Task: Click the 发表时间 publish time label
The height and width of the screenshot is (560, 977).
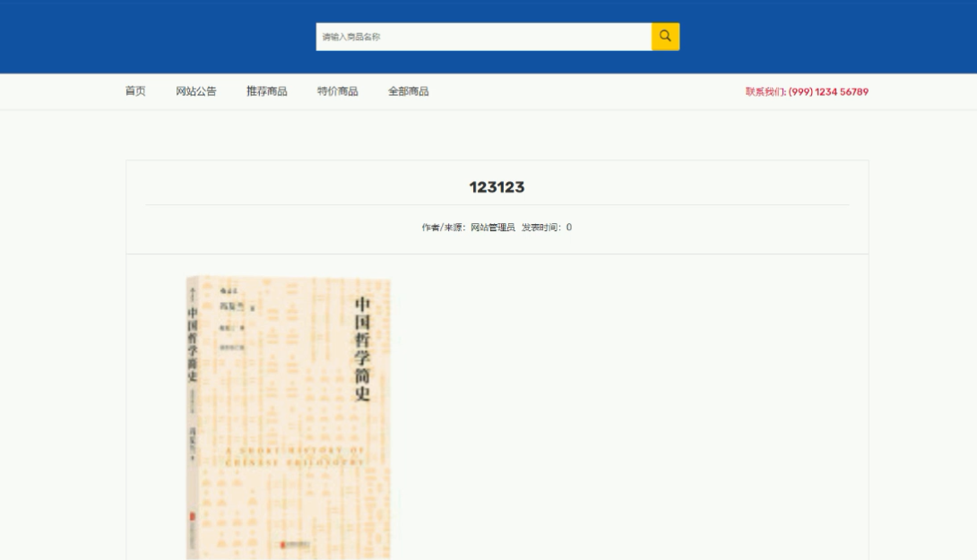Action: coord(541,228)
